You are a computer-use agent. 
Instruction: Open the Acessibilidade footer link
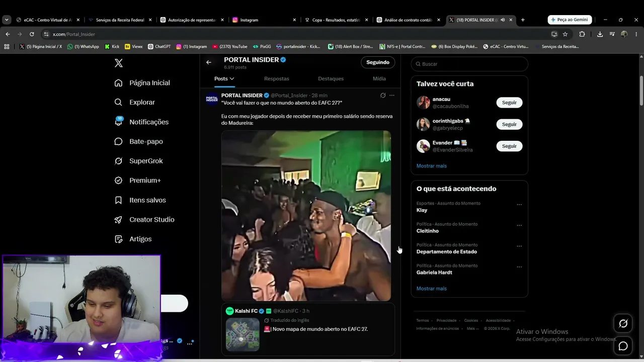click(x=498, y=321)
